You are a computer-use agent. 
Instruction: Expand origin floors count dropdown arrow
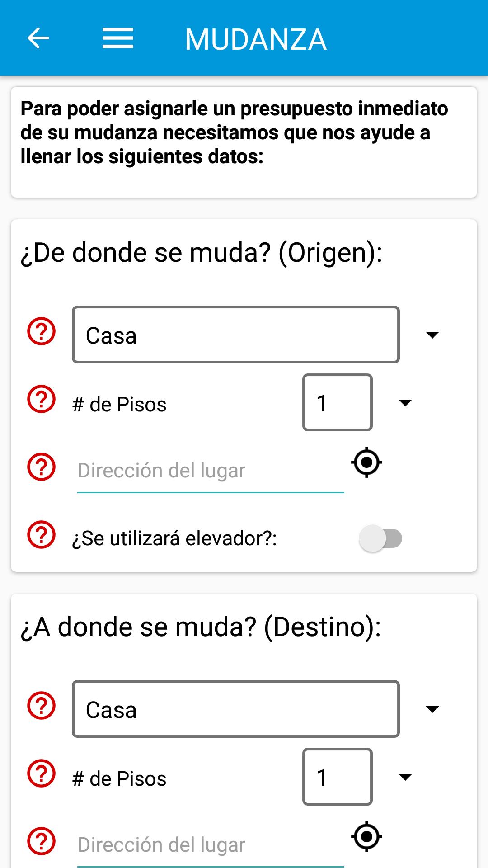(x=405, y=403)
